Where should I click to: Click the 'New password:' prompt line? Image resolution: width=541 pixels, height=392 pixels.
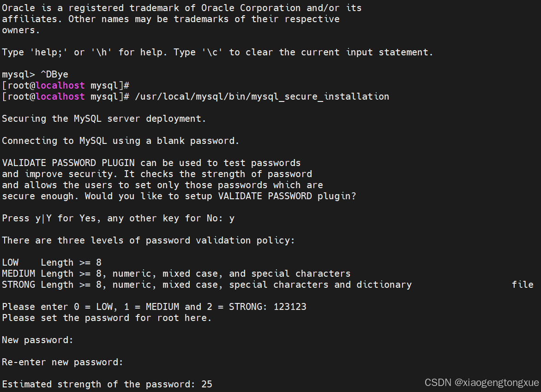coord(37,340)
